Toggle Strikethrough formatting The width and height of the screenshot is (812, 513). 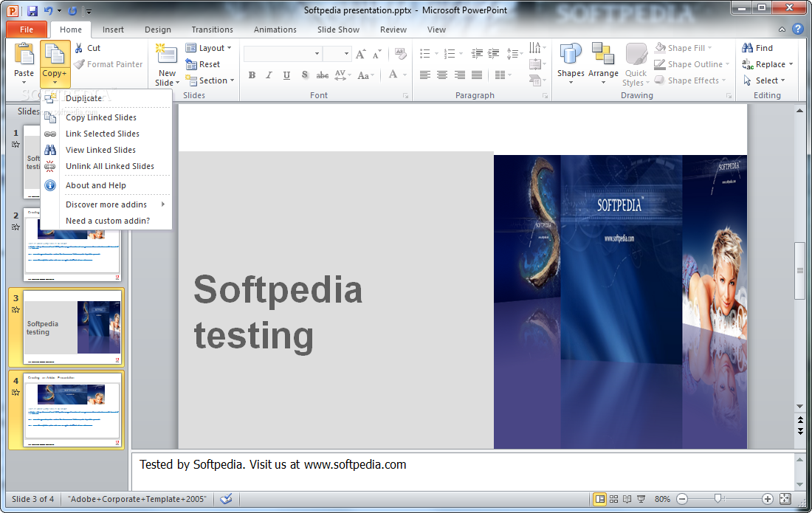[322, 75]
